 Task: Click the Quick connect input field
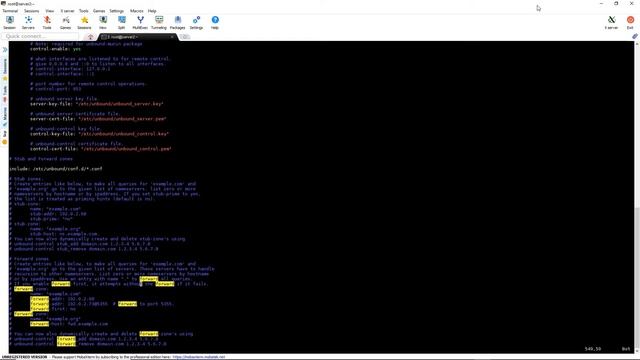(40, 36)
